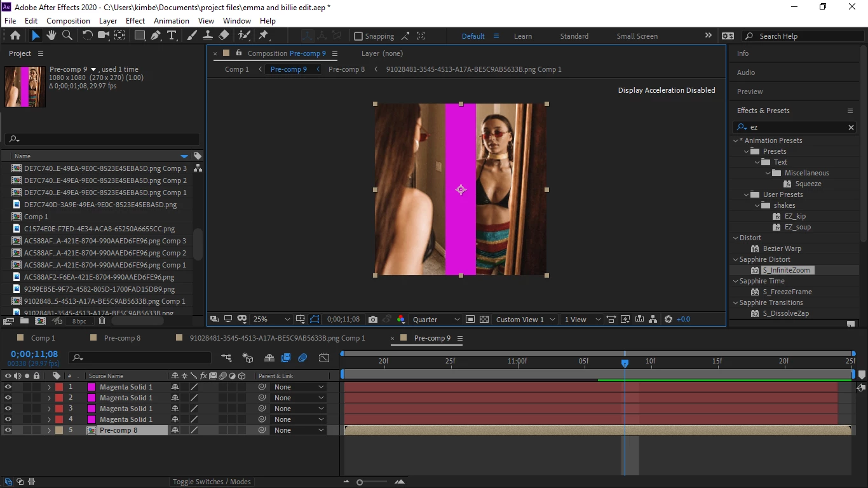Viewport: 868px width, 488px height.
Task: Open the Quarter resolution dropdown
Action: 436,319
